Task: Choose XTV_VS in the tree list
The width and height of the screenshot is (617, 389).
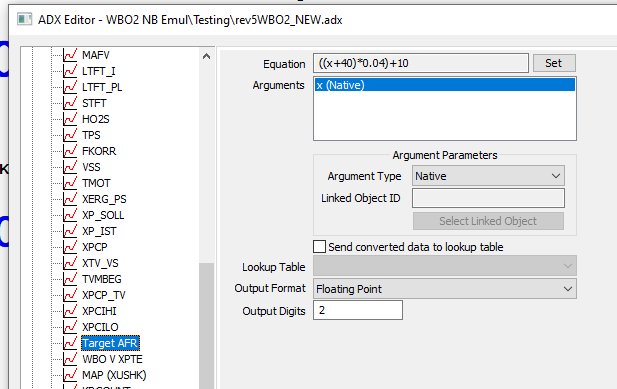Action: (100, 263)
